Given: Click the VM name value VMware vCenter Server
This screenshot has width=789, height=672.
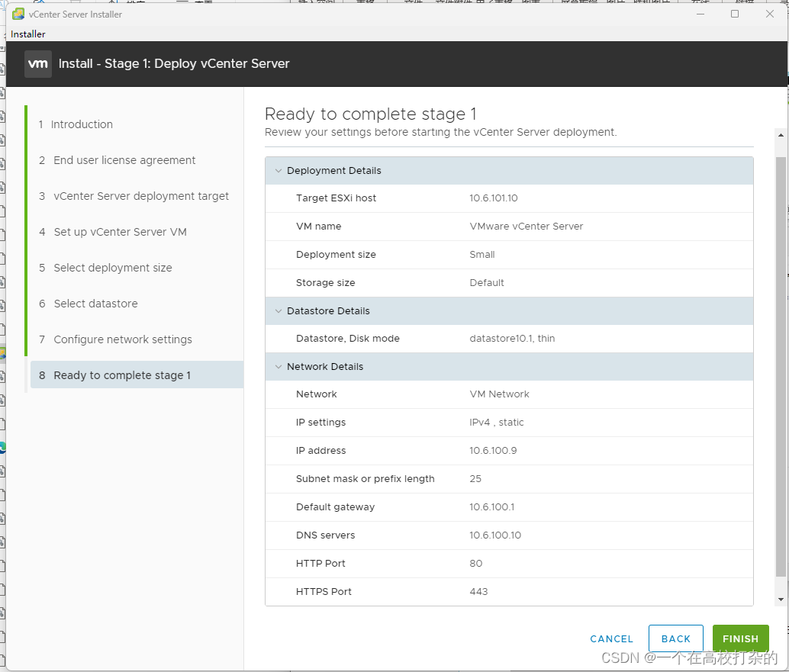Looking at the screenshot, I should [x=527, y=227].
